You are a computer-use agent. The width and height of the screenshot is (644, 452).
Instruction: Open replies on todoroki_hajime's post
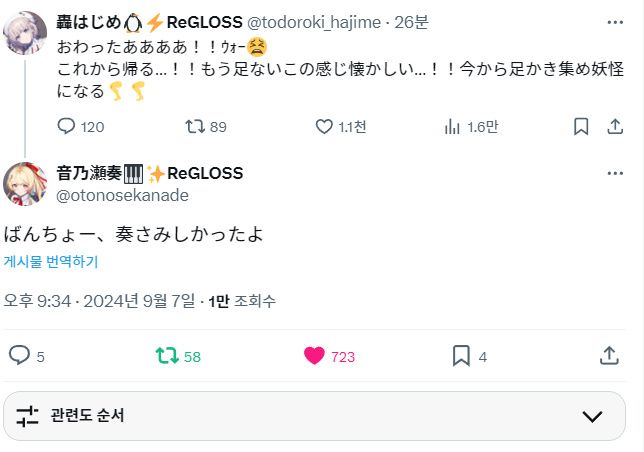click(80, 126)
